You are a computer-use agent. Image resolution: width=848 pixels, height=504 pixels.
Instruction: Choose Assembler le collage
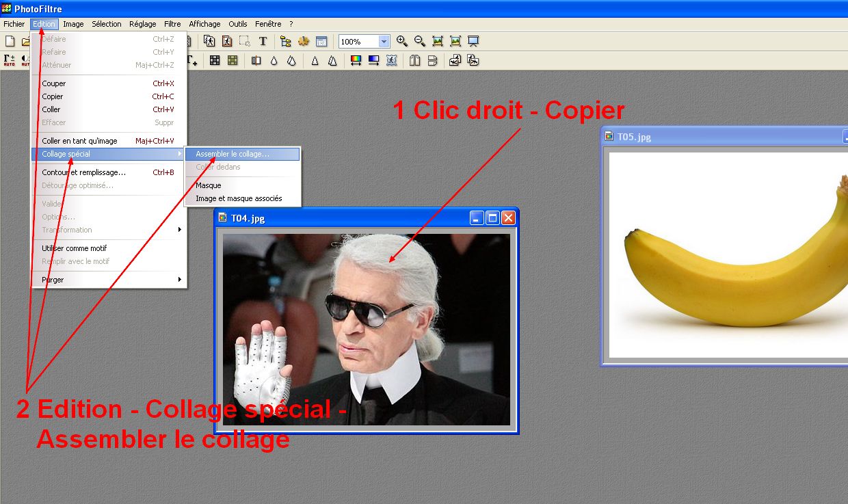pos(233,154)
